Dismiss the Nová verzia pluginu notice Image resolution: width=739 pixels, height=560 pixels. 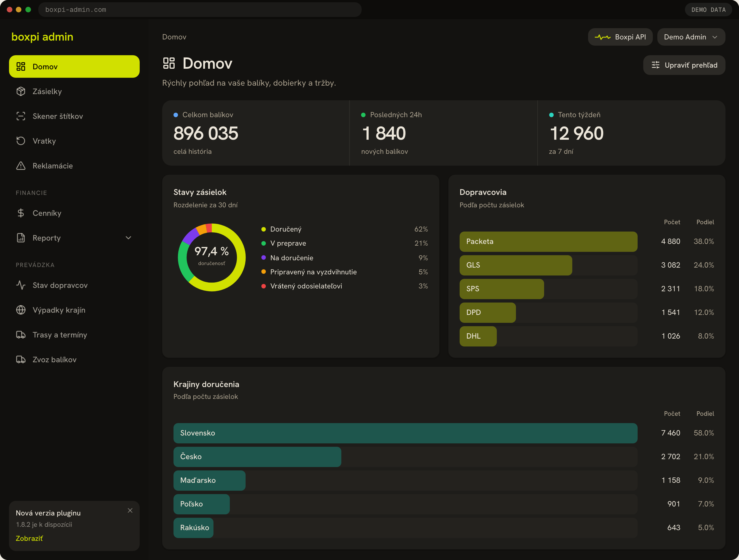pos(130,510)
